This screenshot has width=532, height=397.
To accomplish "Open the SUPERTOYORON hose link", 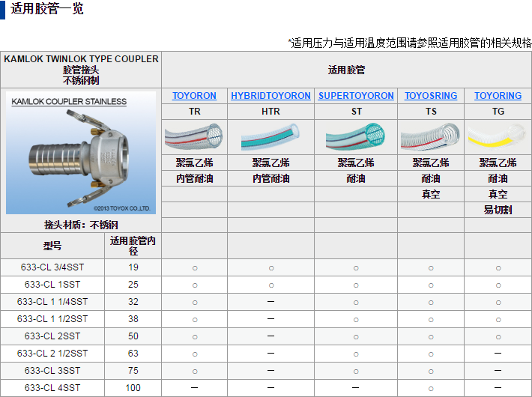I will tap(356, 96).
